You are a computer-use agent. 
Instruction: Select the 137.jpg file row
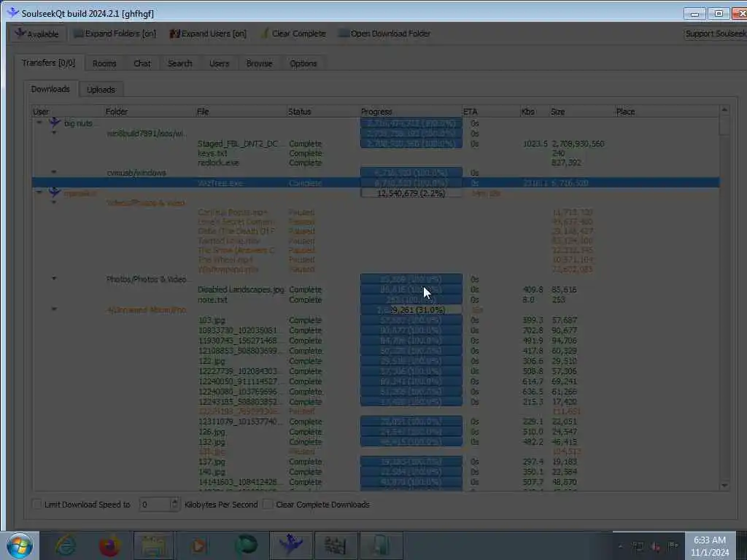click(376, 462)
